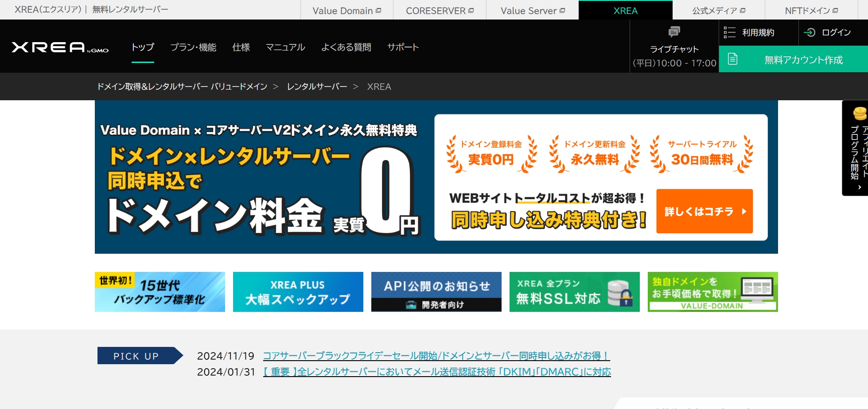Image resolution: width=868 pixels, height=409 pixels.
Task: Click external link icon beside Value Domain
Action: 378,11
